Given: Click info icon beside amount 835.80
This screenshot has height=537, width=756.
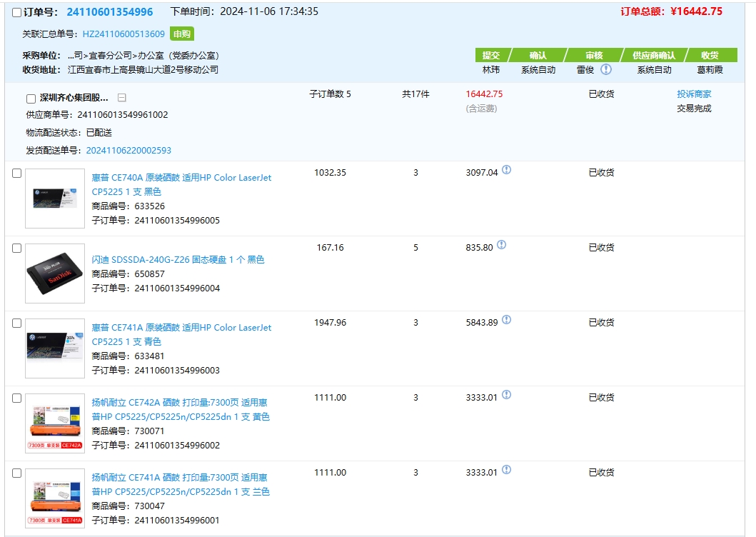Looking at the screenshot, I should tap(501, 245).
